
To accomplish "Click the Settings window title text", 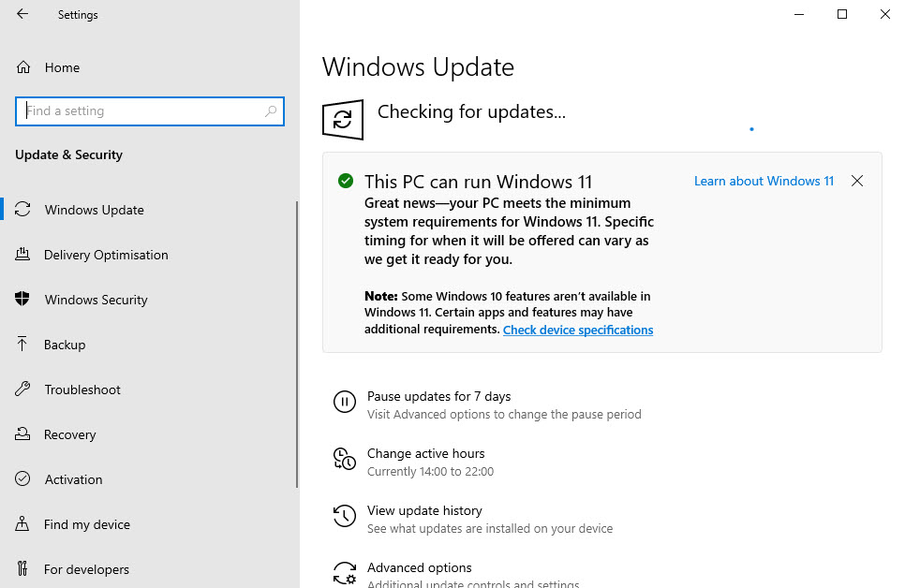I will (78, 15).
